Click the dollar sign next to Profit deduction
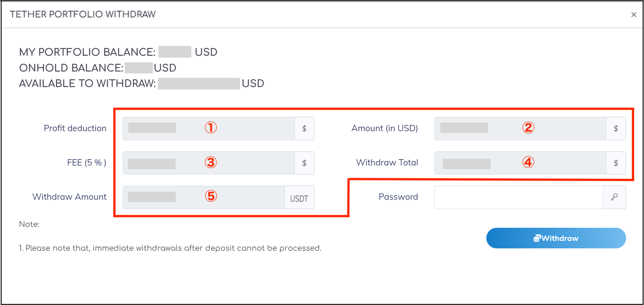 pyautogui.click(x=304, y=128)
